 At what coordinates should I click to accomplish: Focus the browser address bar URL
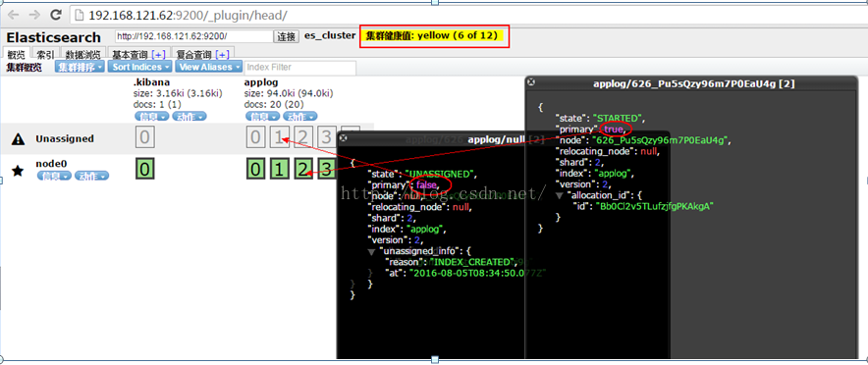(189, 15)
